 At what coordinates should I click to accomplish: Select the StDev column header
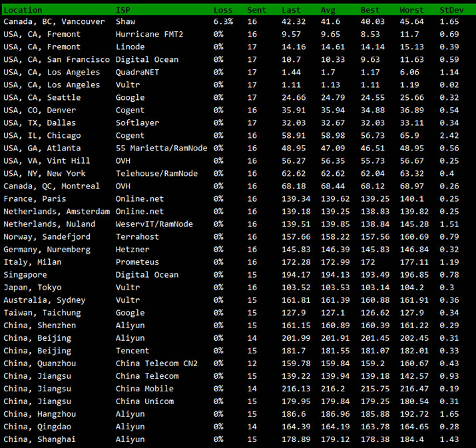[451, 10]
